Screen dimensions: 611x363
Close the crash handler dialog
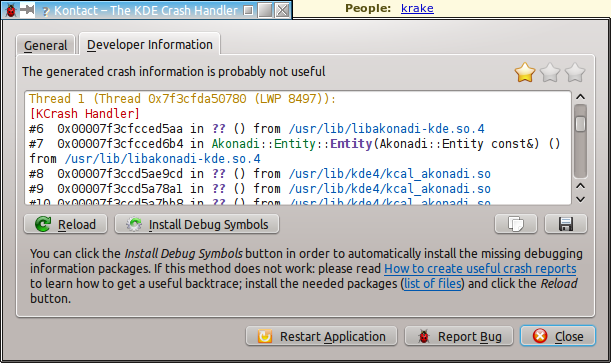pyautogui.click(x=558, y=336)
